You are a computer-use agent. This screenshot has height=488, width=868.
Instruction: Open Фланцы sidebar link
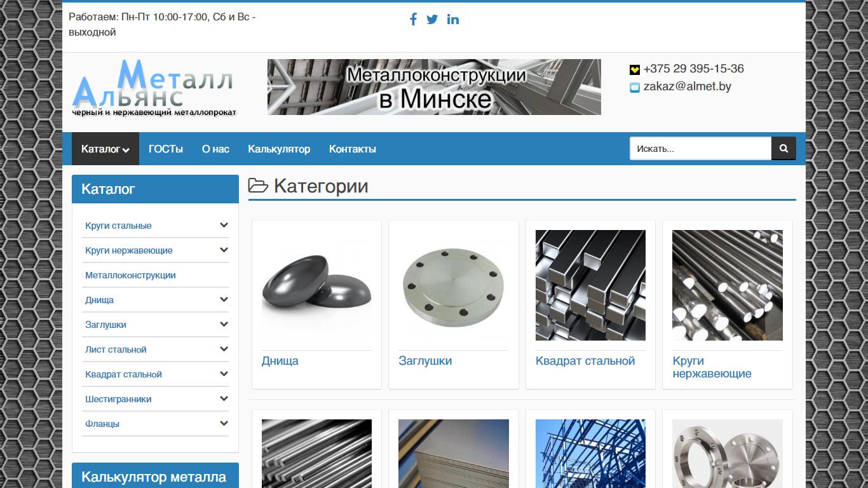pyautogui.click(x=102, y=424)
